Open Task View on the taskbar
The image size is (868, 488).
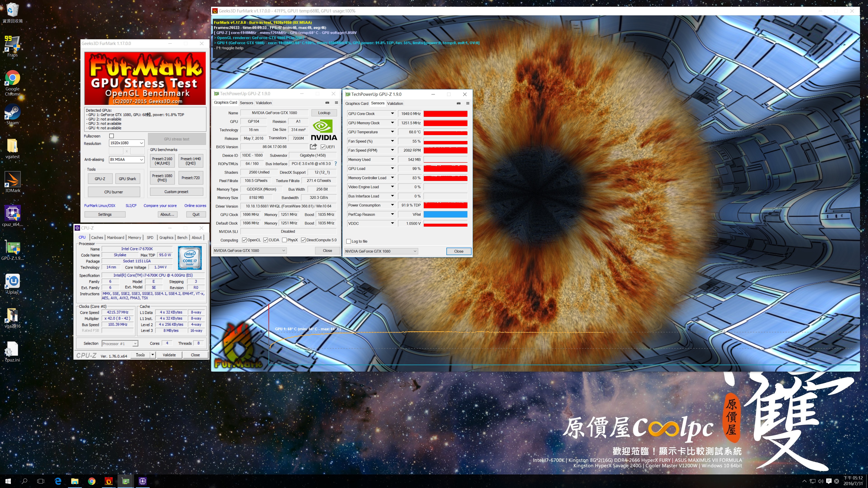coord(41,481)
